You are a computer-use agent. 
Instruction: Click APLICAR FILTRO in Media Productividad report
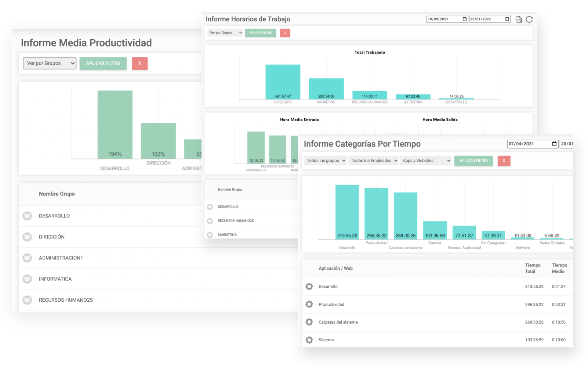click(x=103, y=63)
